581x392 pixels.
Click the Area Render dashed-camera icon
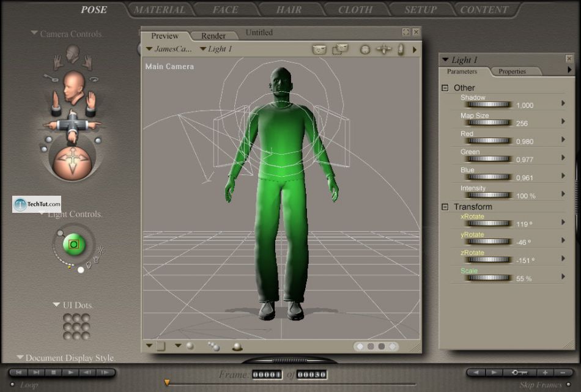tap(340, 50)
